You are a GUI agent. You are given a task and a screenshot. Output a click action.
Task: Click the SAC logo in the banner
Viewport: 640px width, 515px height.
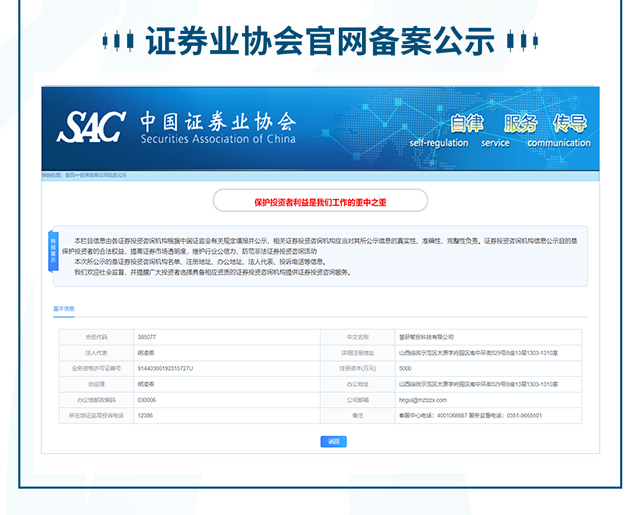click(x=91, y=129)
